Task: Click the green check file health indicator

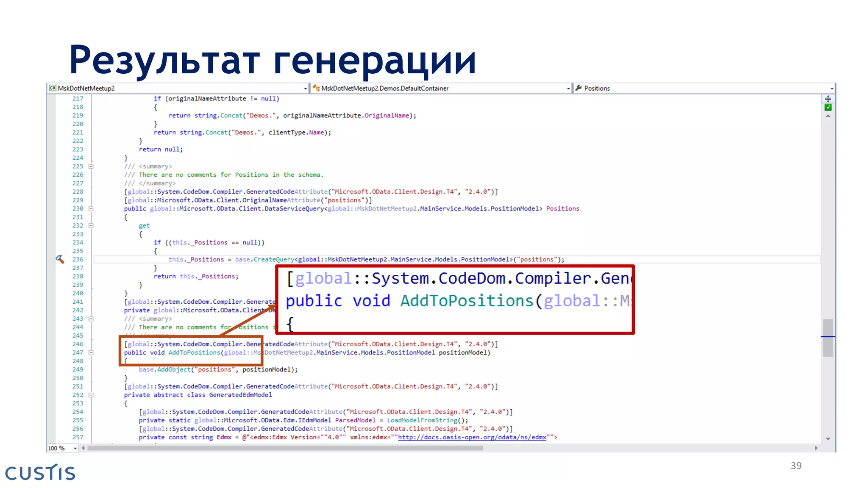Action: click(x=828, y=107)
